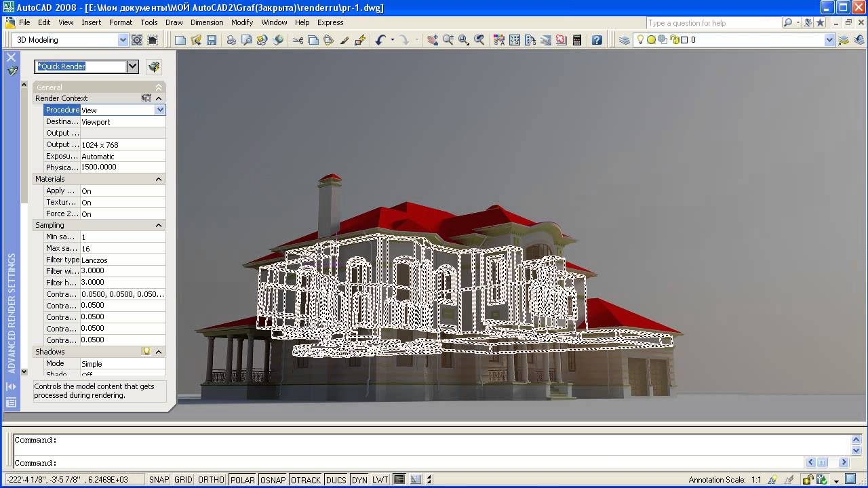Toggle ORTHO mode in status bar
This screenshot has width=868, height=488.
(x=211, y=480)
